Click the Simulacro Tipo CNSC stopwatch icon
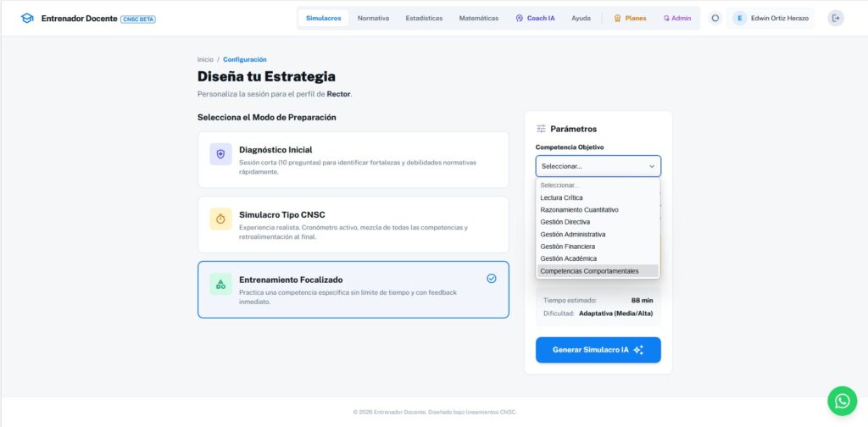 tap(220, 219)
